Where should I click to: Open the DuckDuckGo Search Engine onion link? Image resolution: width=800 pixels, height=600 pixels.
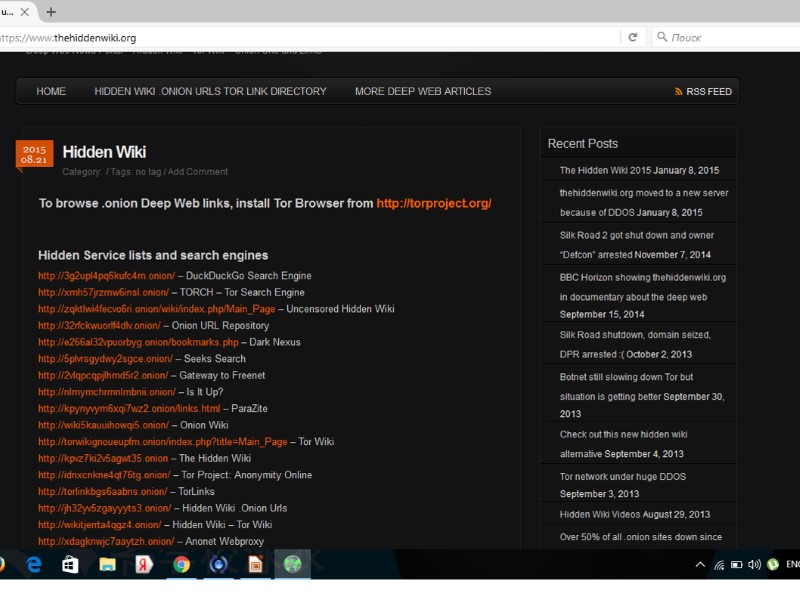(x=107, y=276)
